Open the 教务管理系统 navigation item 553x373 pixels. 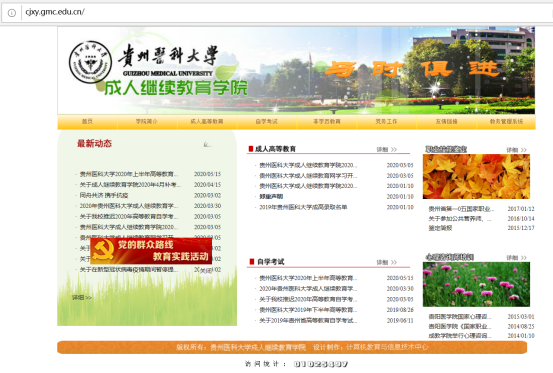pyautogui.click(x=506, y=122)
